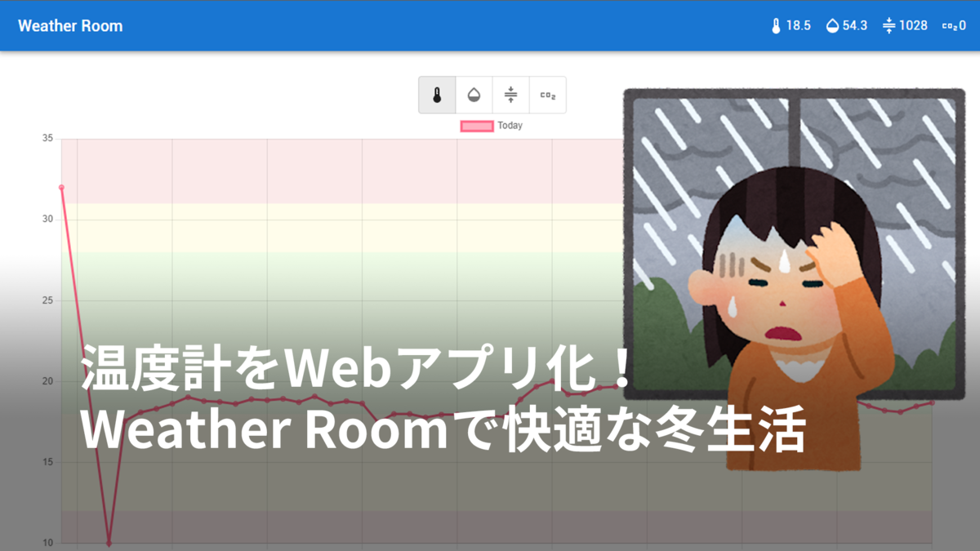Click CO2 icon in header bar
Screen dimensions: 980x551
950,26
